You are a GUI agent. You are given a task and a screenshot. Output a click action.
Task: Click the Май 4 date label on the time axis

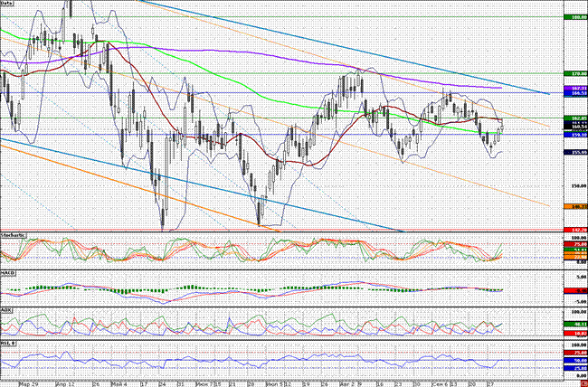click(119, 382)
